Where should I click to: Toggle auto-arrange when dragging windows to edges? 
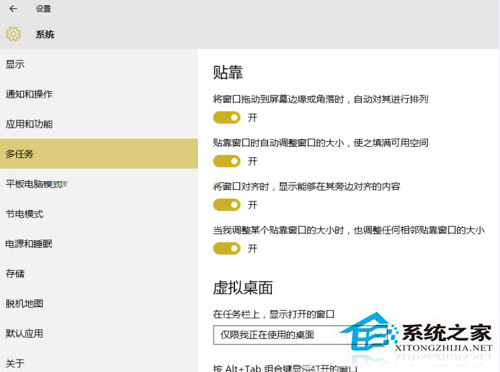(x=227, y=118)
